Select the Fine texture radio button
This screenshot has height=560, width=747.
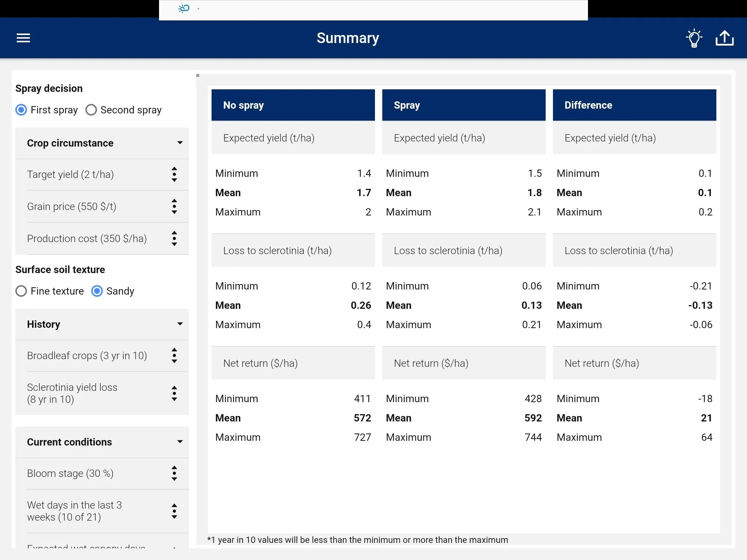22,291
